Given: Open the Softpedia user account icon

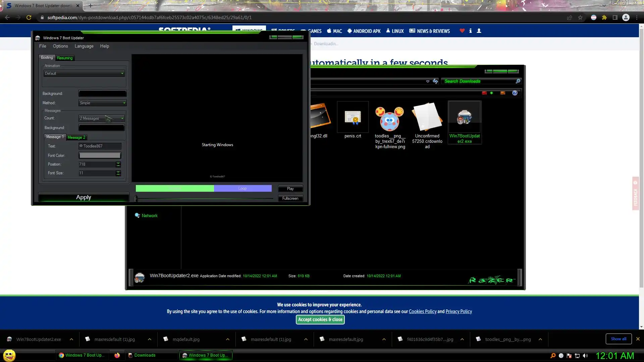Looking at the screenshot, I should tap(479, 31).
